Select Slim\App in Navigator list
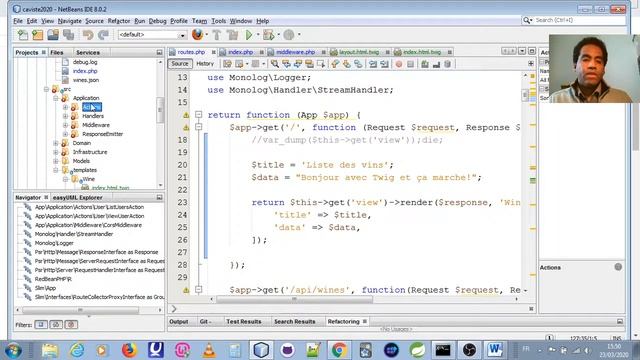Image resolution: width=640 pixels, height=360 pixels. (45, 288)
